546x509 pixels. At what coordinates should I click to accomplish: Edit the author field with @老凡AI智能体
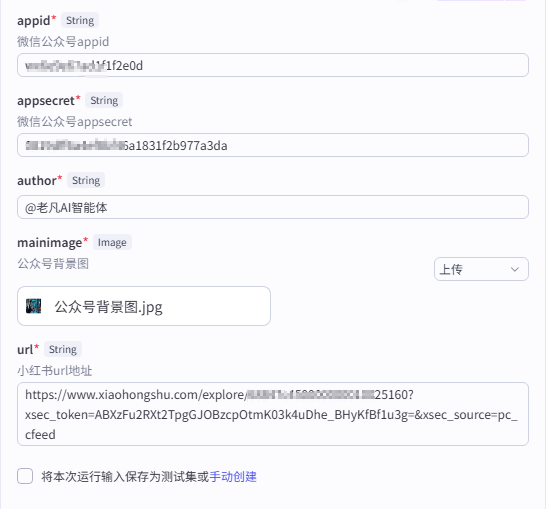[273, 207]
